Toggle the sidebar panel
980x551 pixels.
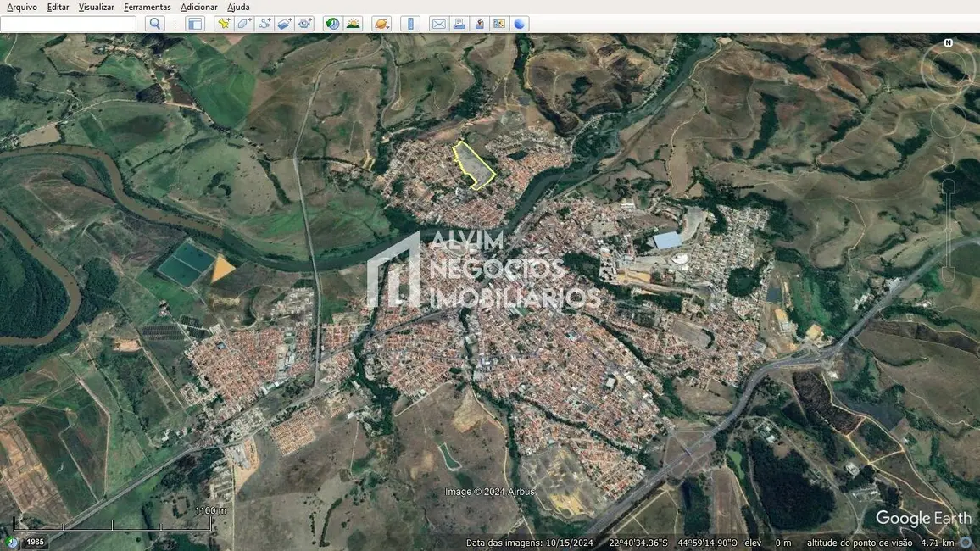pyautogui.click(x=195, y=24)
